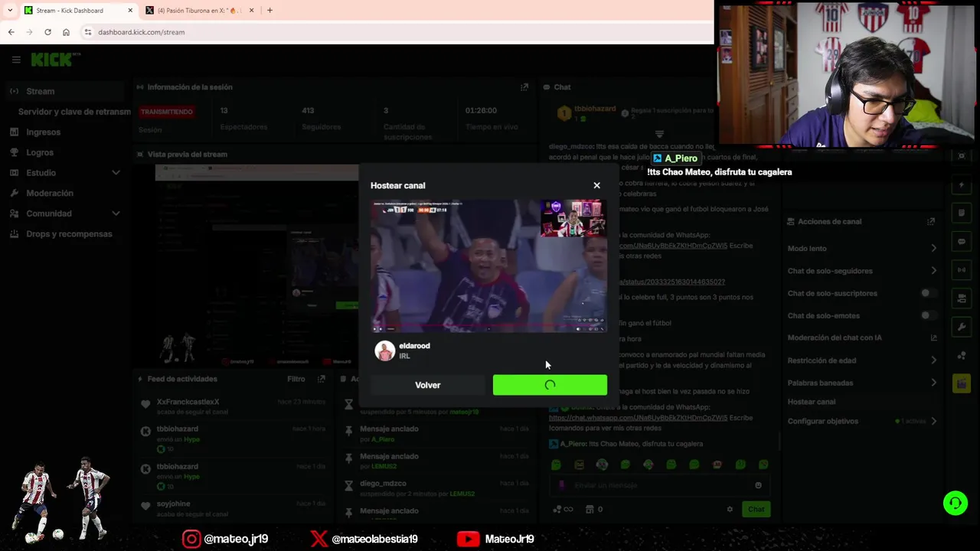This screenshot has height=551, width=980.
Task: Open the eldarood stream preview thumbnail
Action: click(488, 266)
